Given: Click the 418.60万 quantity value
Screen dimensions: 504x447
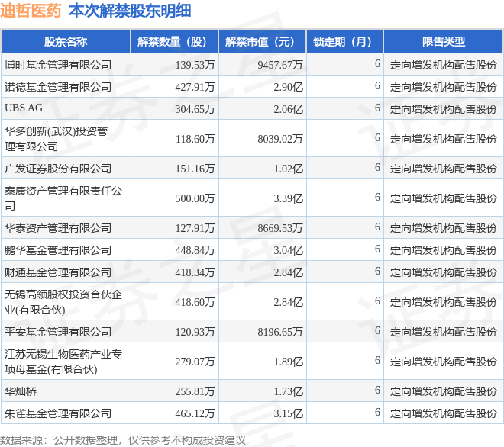Looking at the screenshot, I should tap(195, 302).
